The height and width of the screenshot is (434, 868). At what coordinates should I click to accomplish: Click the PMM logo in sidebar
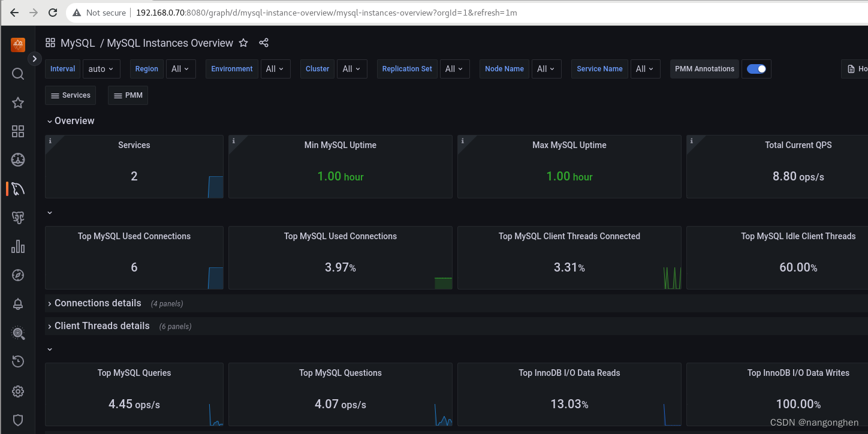18,44
